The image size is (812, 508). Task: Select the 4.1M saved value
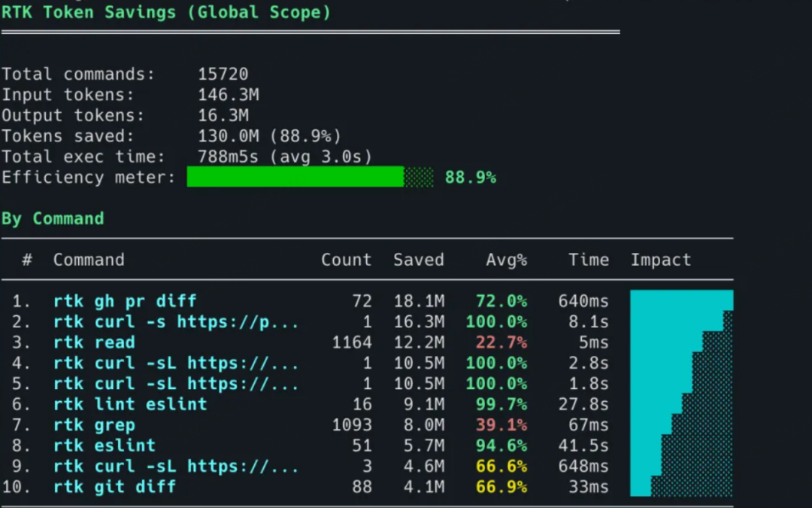423,487
